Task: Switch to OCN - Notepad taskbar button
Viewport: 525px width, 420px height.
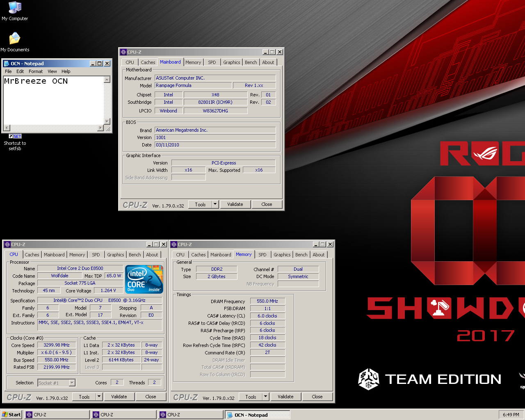Action: point(258,415)
